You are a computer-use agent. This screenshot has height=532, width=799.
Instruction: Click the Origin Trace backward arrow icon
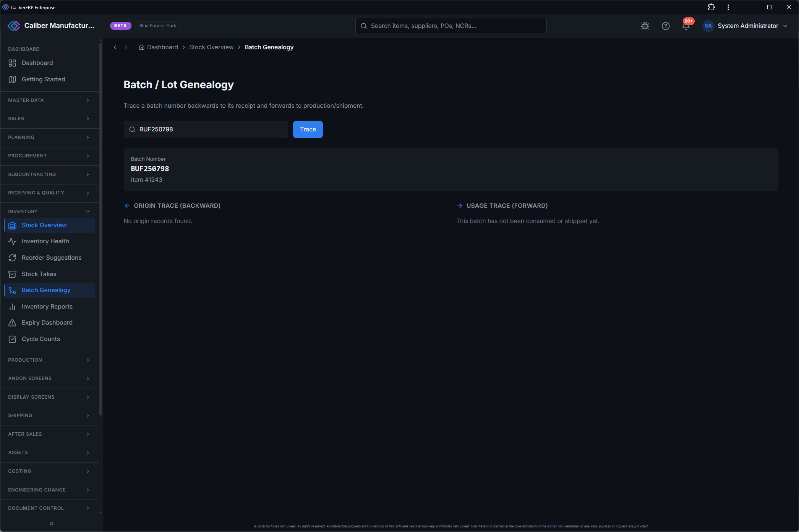pyautogui.click(x=127, y=206)
